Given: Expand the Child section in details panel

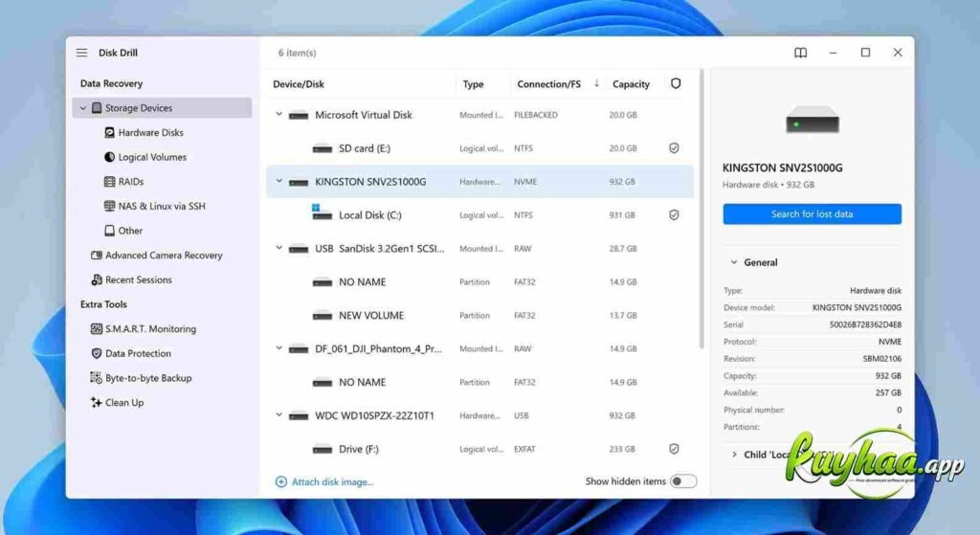Looking at the screenshot, I should pos(734,455).
